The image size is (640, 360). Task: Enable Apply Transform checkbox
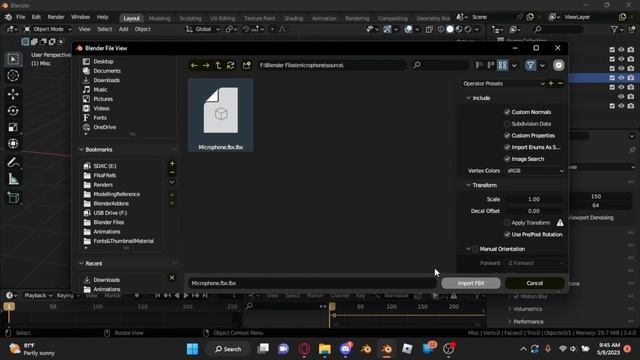(507, 223)
